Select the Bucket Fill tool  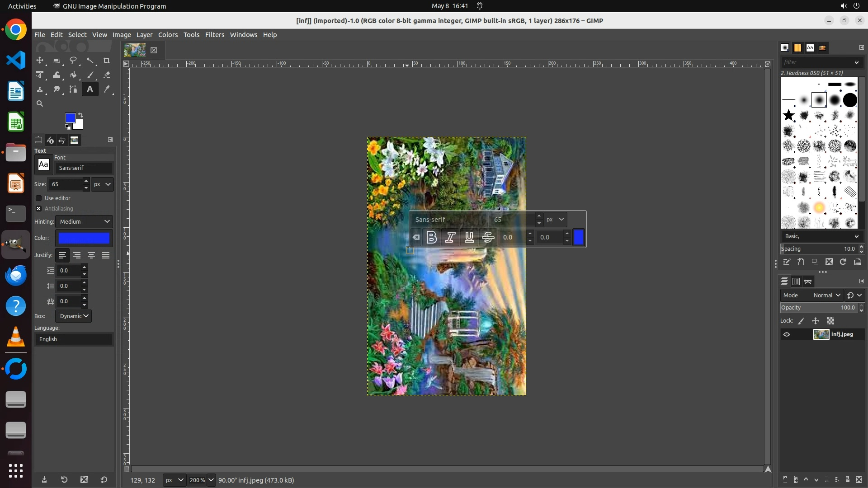[x=73, y=75]
